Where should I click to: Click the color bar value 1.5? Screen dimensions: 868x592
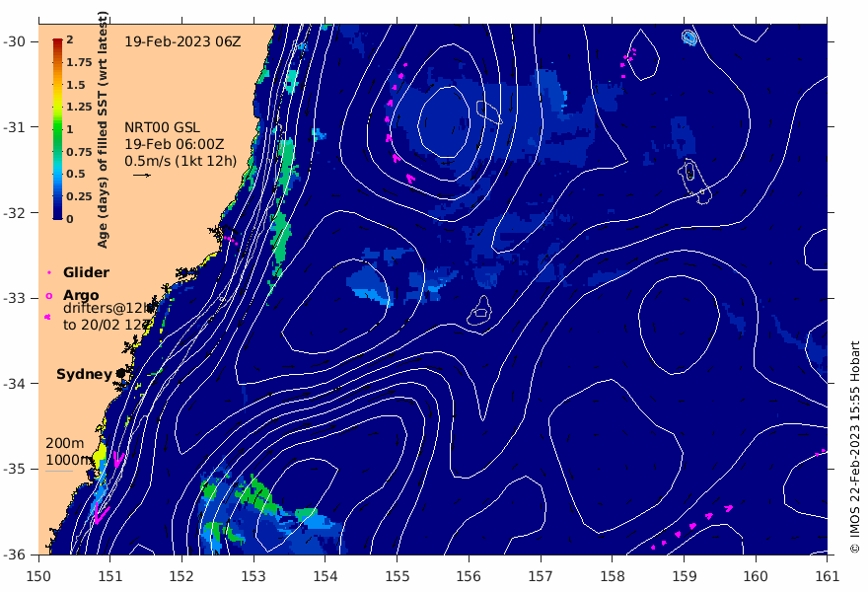pos(76,85)
